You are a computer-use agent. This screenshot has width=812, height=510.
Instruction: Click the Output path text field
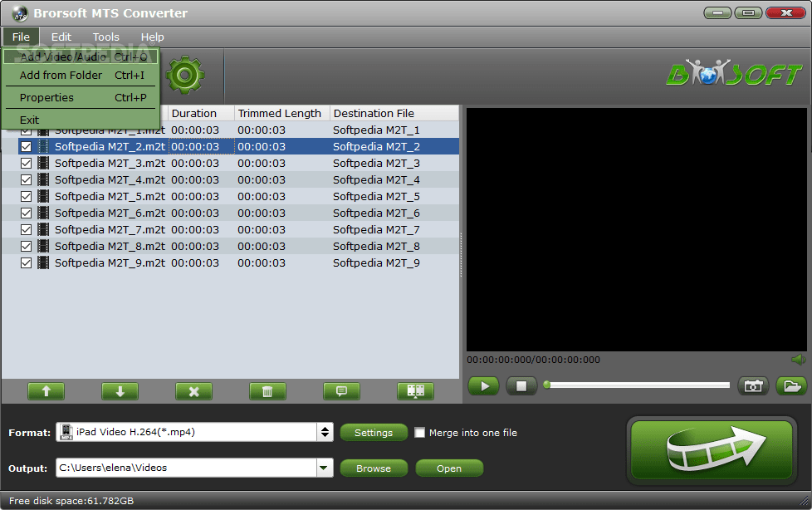(x=187, y=468)
